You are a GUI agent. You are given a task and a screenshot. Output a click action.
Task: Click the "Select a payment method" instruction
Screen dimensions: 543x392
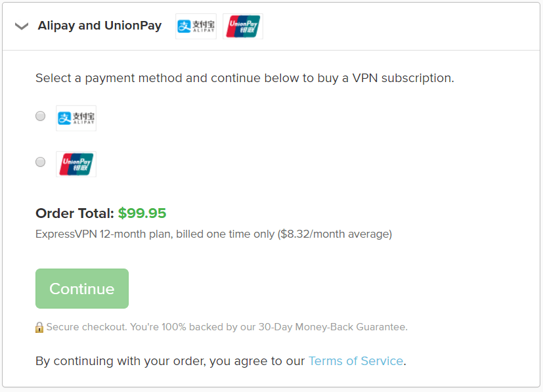[x=109, y=78]
